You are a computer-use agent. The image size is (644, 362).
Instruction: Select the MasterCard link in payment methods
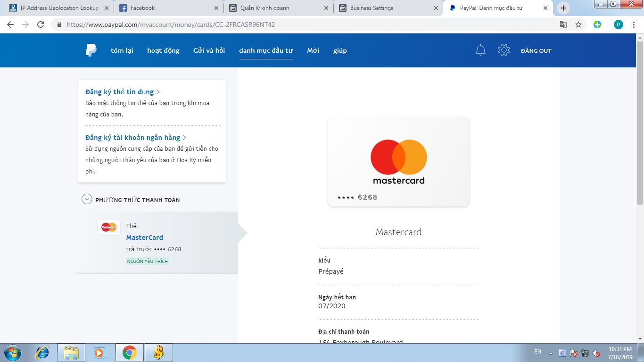[145, 238]
